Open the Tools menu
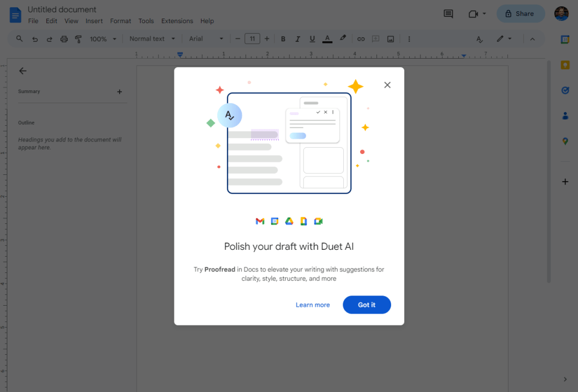The width and height of the screenshot is (578, 392). tap(146, 21)
